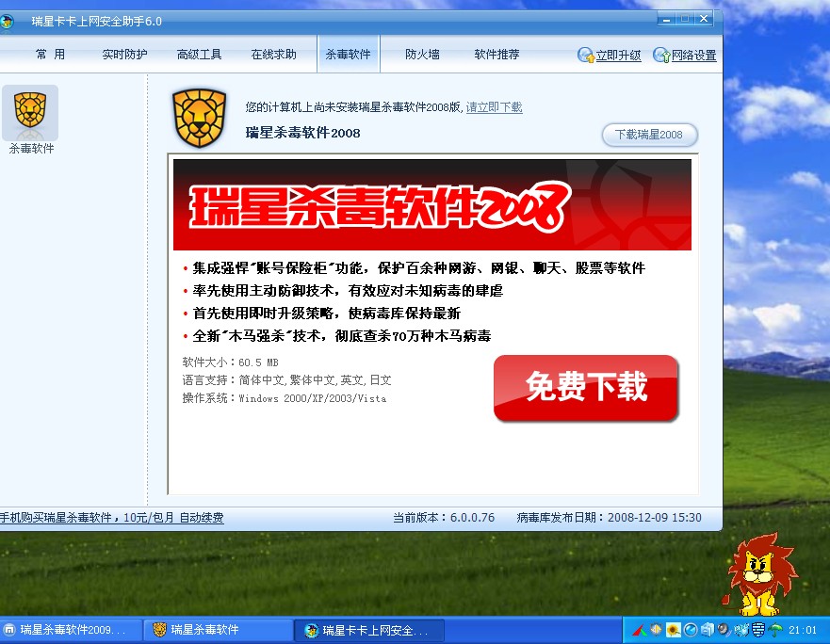The height and width of the screenshot is (644, 830).
Task: Click the 立即升级 link
Action: tap(618, 56)
